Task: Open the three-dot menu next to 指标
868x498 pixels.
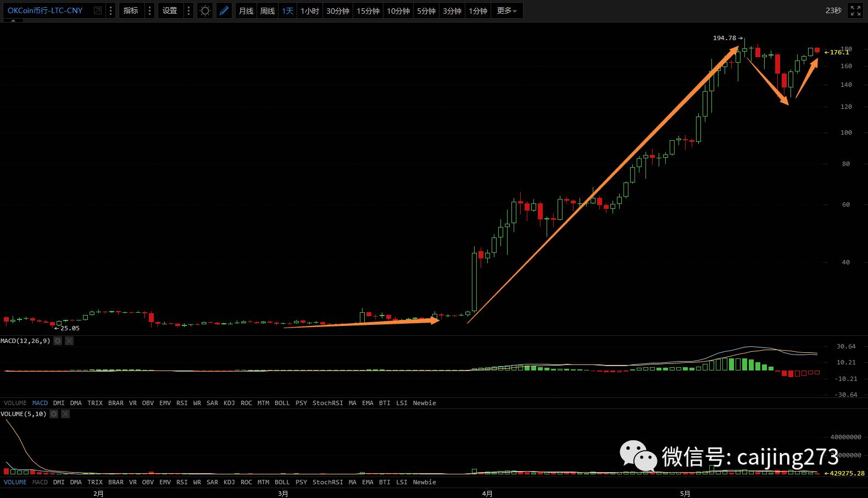Action: tap(149, 11)
